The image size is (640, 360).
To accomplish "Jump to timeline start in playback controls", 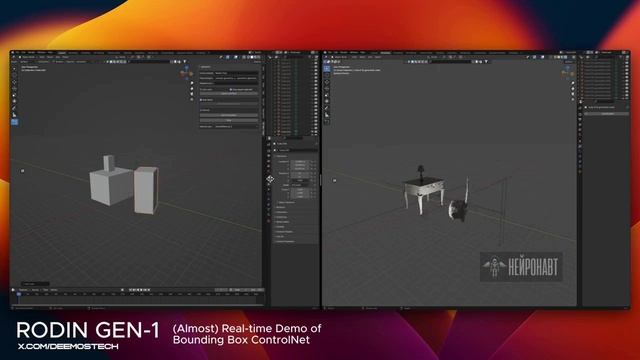I will coord(131,290).
